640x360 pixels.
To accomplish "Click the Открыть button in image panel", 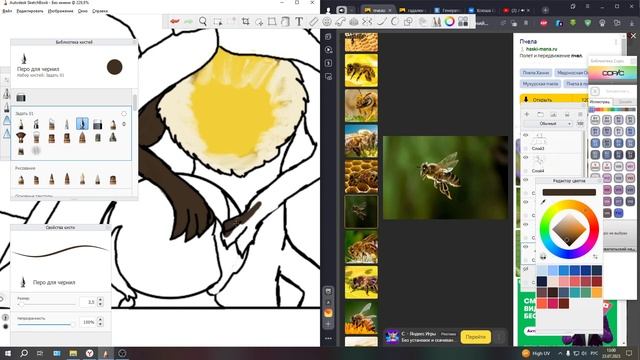I will pos(554,99).
